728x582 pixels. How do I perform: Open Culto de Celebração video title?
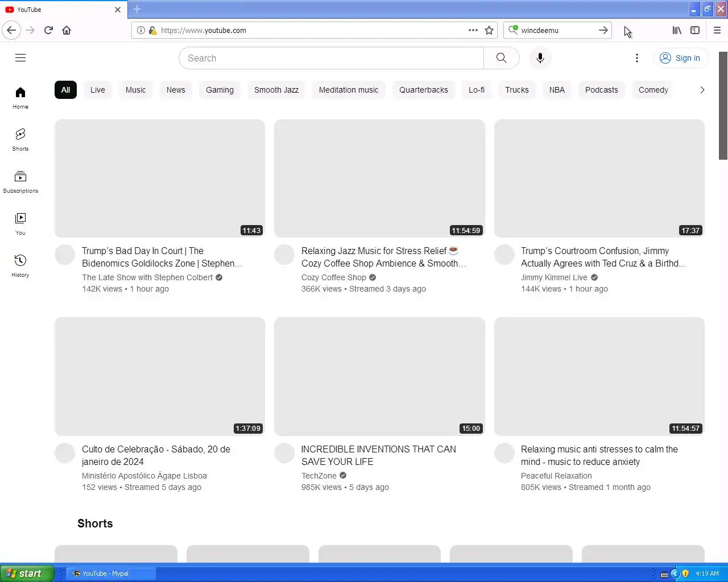coord(156,455)
